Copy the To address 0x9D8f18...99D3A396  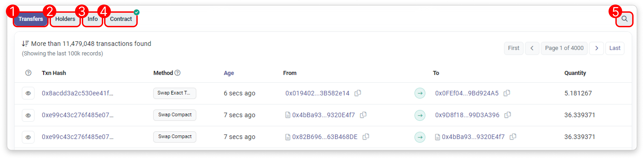[x=507, y=115]
